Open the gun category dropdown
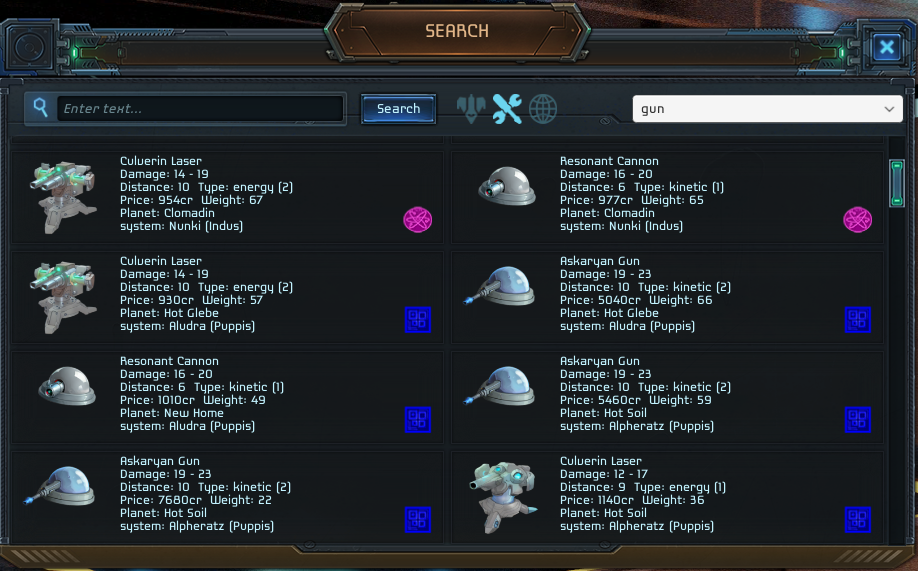Viewport: 918px width, 571px height. [767, 109]
